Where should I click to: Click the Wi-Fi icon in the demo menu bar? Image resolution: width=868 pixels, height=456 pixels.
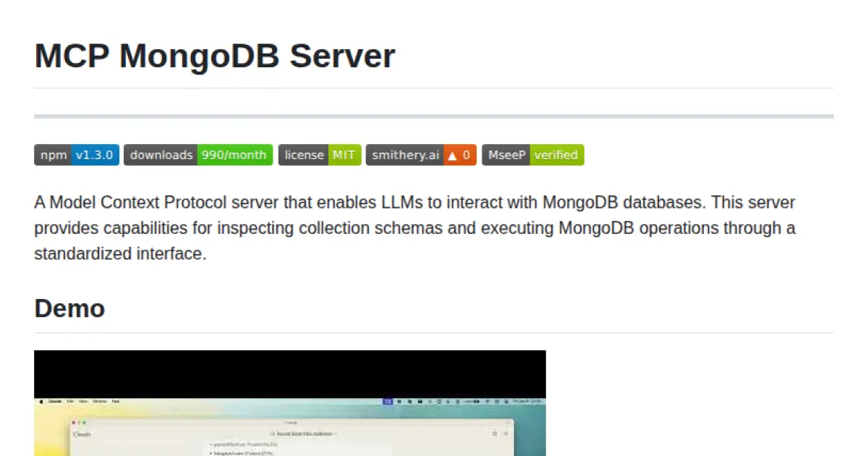point(486,400)
